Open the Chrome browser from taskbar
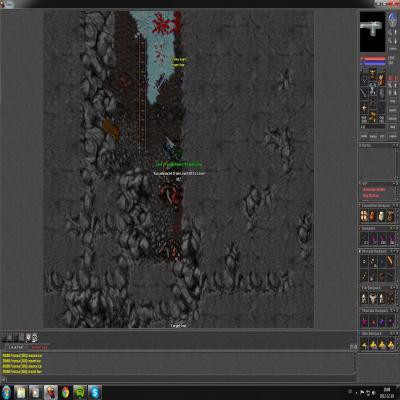 pos(65,392)
